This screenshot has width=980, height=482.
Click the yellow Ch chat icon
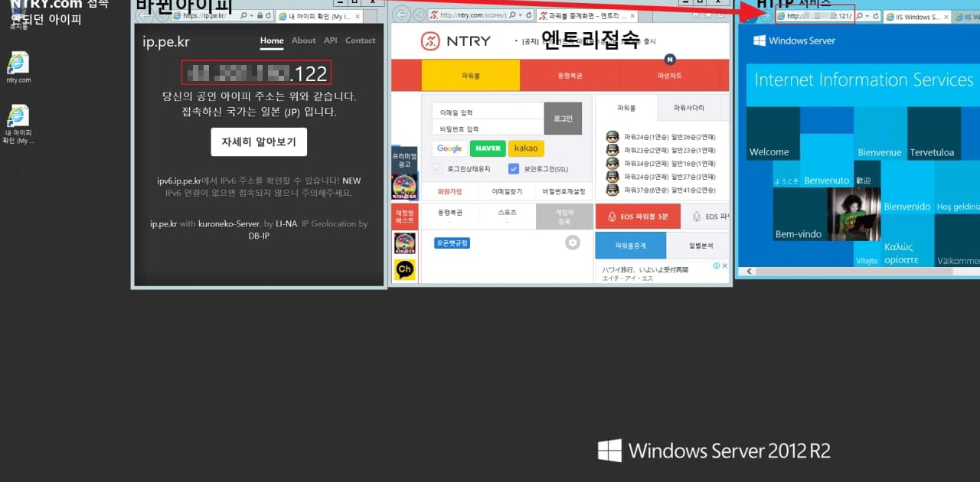tap(404, 270)
